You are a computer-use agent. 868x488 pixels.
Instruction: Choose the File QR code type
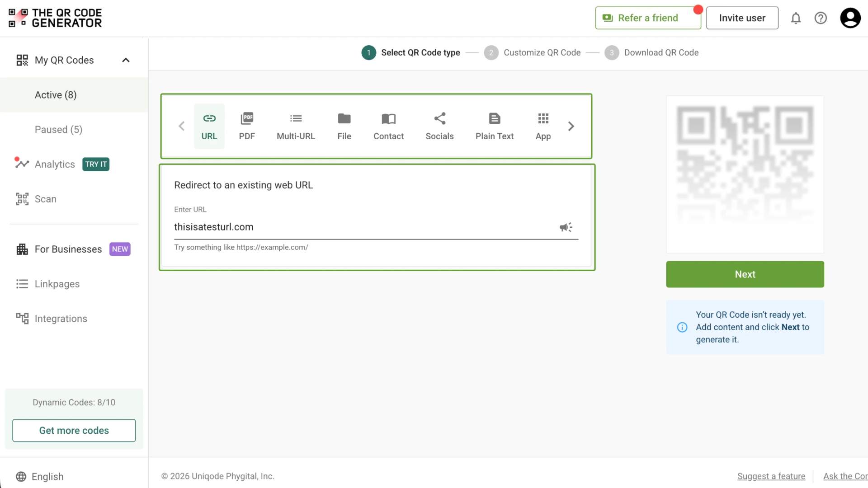pyautogui.click(x=344, y=126)
